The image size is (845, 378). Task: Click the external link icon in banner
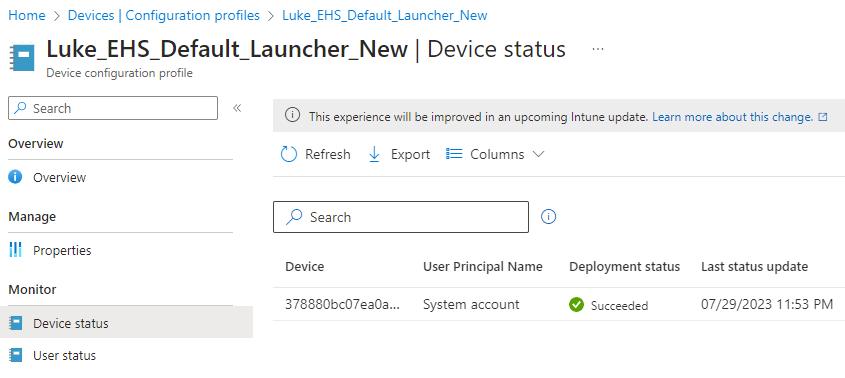822,116
